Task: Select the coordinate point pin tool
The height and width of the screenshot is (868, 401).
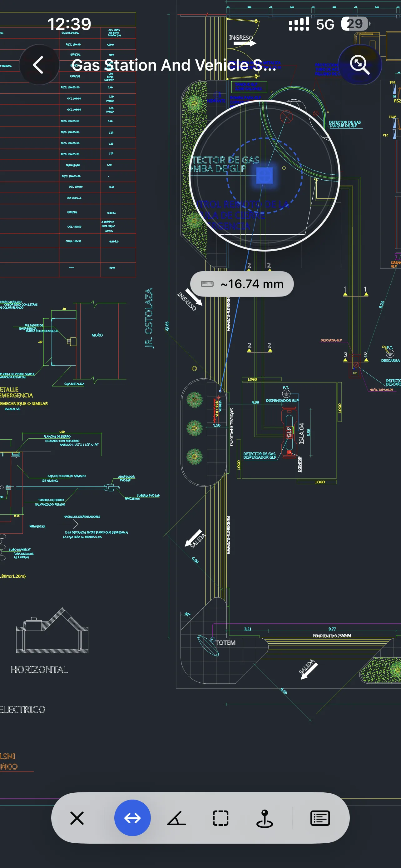Action: [265, 818]
